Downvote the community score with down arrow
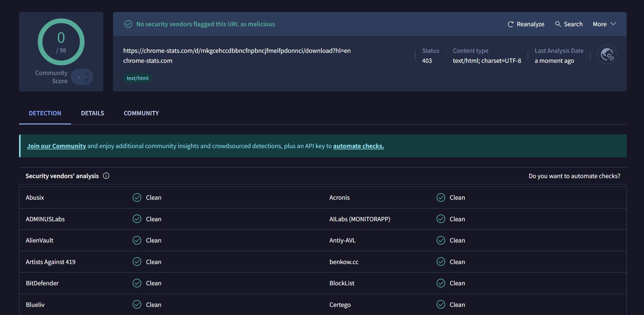The image size is (644, 315). (x=87, y=80)
